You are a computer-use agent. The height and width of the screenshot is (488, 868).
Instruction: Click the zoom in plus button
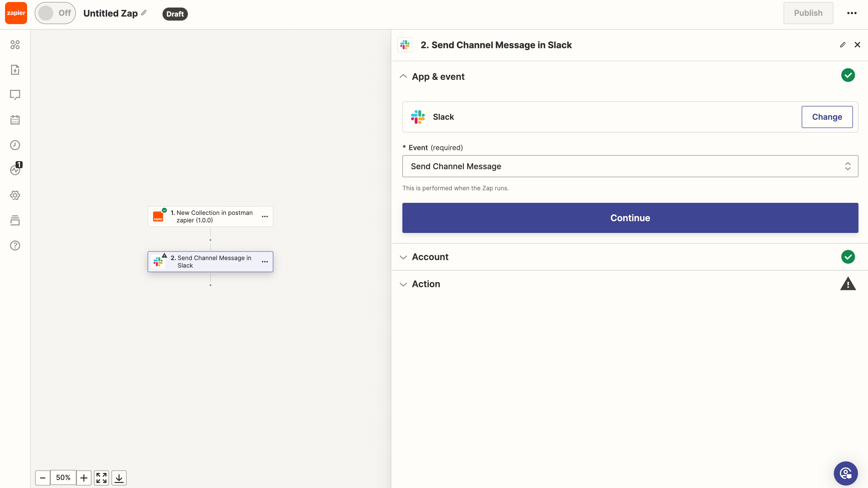click(84, 477)
